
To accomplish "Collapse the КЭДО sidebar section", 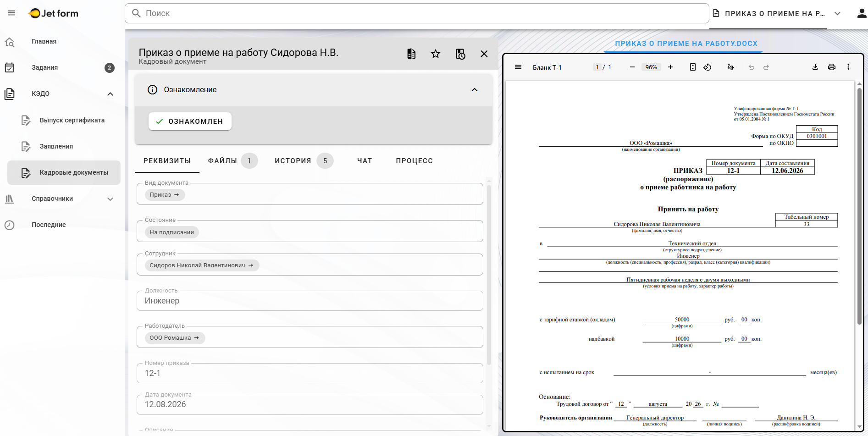I will [111, 94].
